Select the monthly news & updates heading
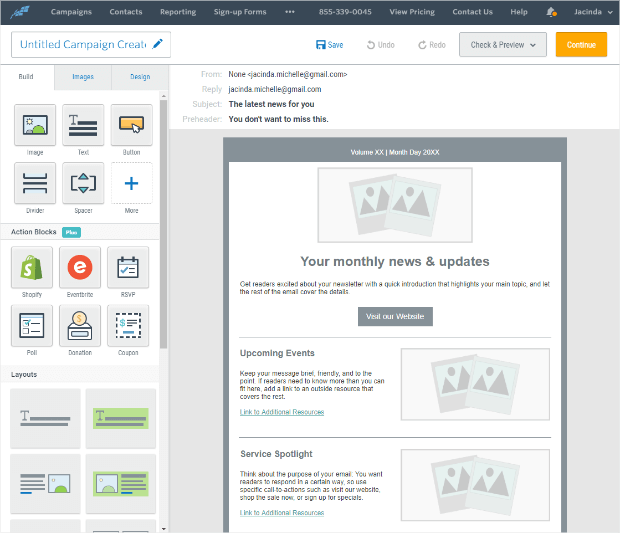This screenshot has width=620, height=533. tap(395, 261)
